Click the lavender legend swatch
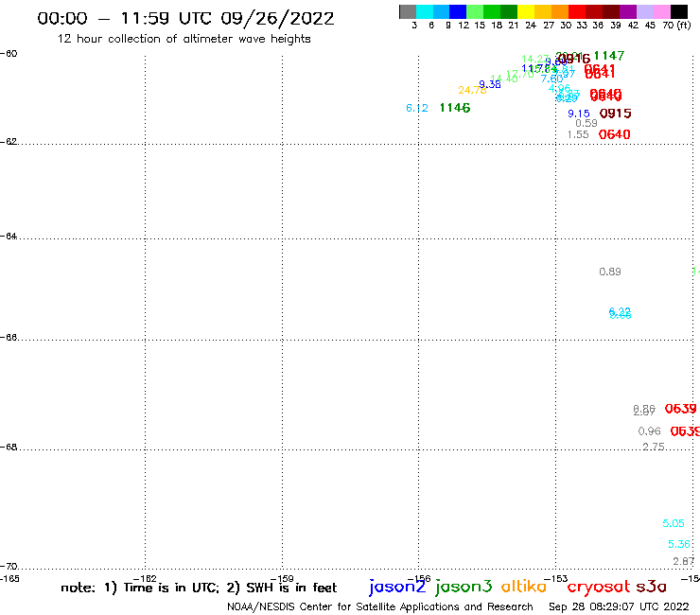 click(x=644, y=11)
